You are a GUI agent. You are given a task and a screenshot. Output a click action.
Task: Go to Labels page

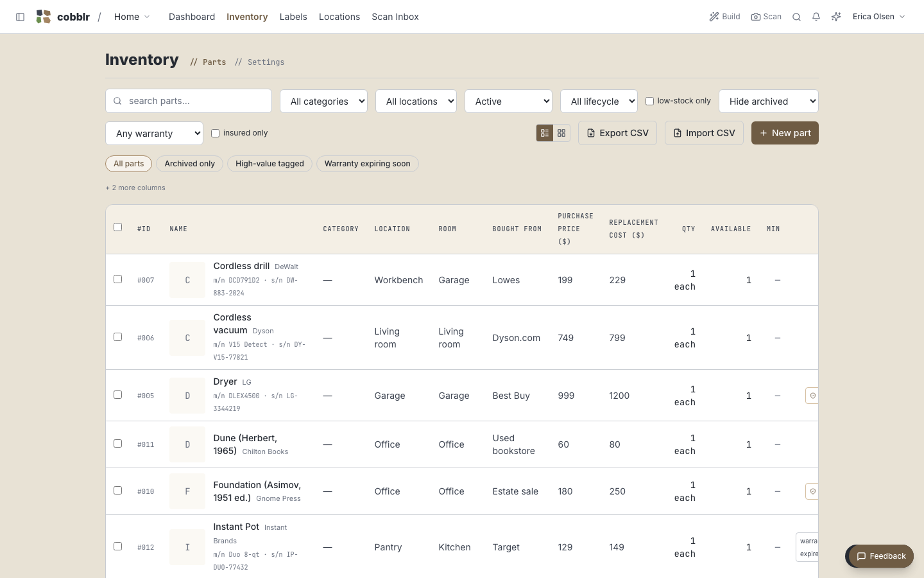pos(293,17)
